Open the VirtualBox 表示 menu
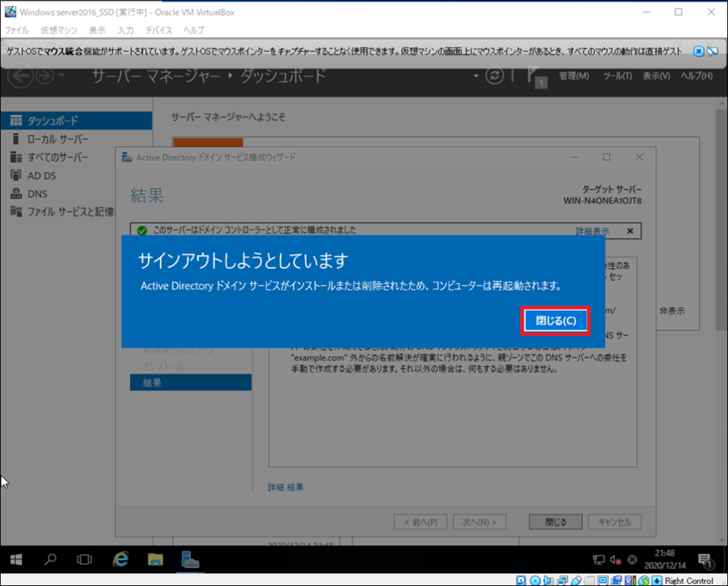 click(x=97, y=30)
